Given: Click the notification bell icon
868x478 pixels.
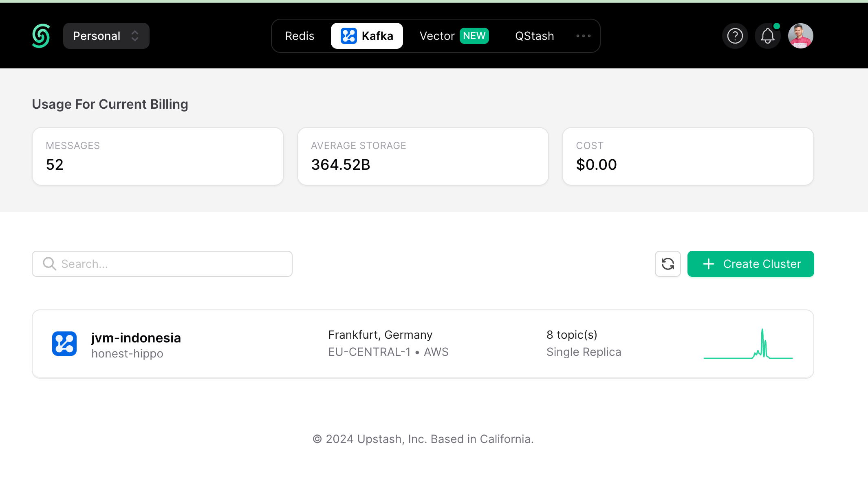Looking at the screenshot, I should (x=767, y=35).
